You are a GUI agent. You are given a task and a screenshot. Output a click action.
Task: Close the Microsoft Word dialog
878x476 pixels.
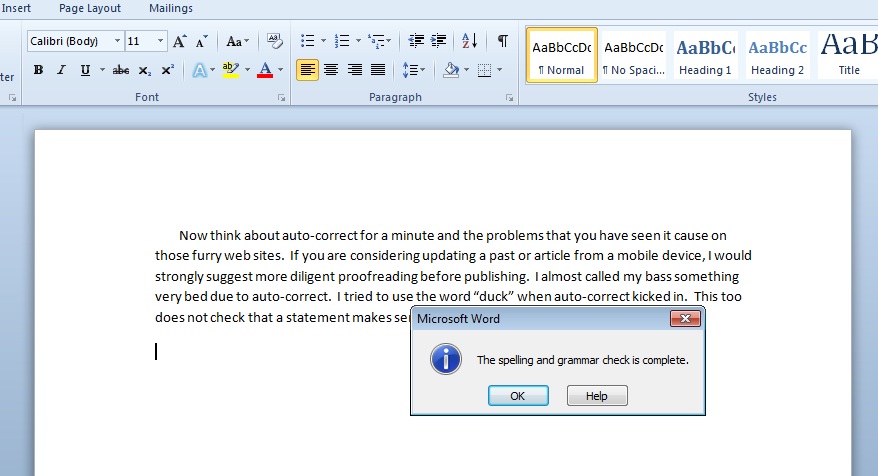pyautogui.click(x=685, y=319)
